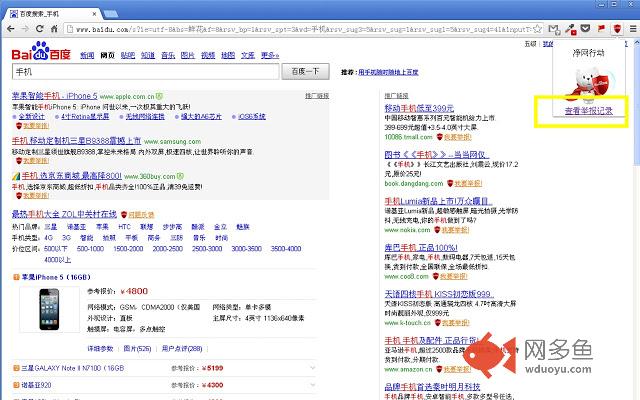Open 用户点评(288) for iPhone 5

(182, 349)
